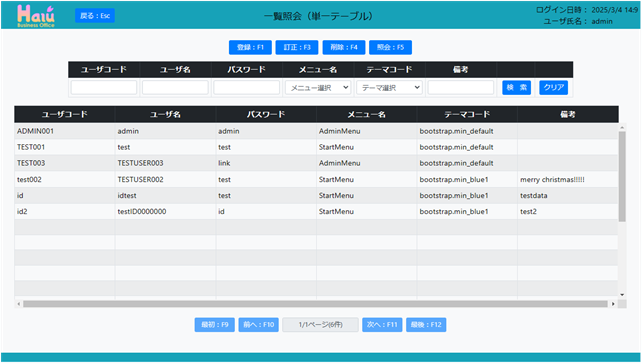The image size is (642, 364).
Task: Open the テーマ選択 dropdown
Action: pyautogui.click(x=389, y=88)
